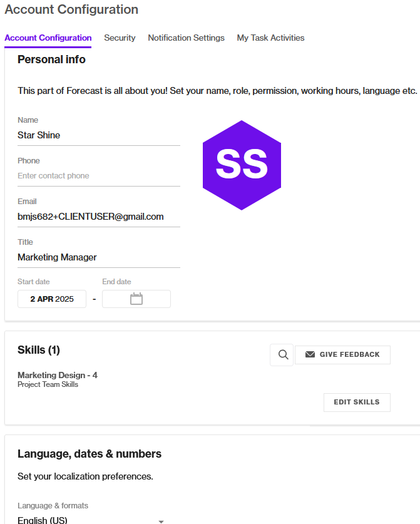Click the Personal info heading
420x524 pixels.
51,59
